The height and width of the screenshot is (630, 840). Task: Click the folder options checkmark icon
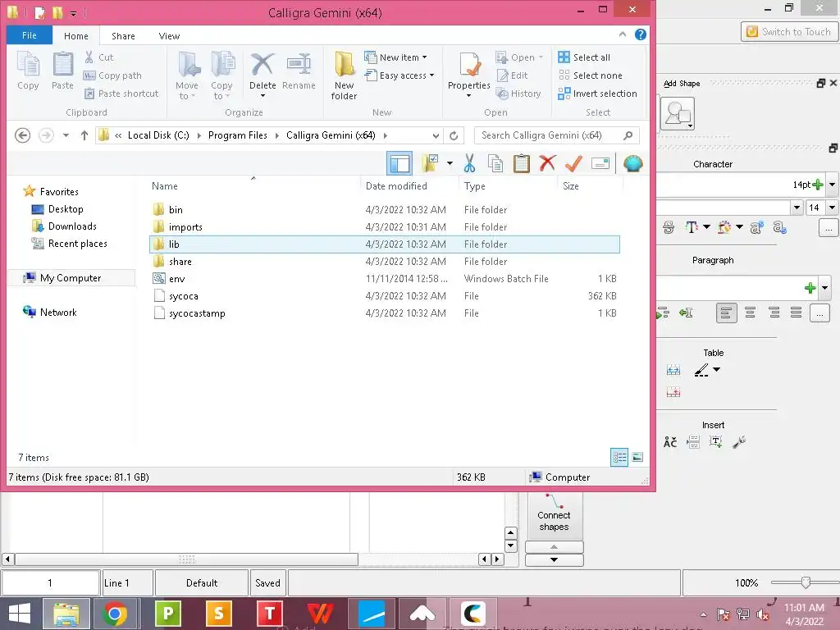(x=430, y=163)
